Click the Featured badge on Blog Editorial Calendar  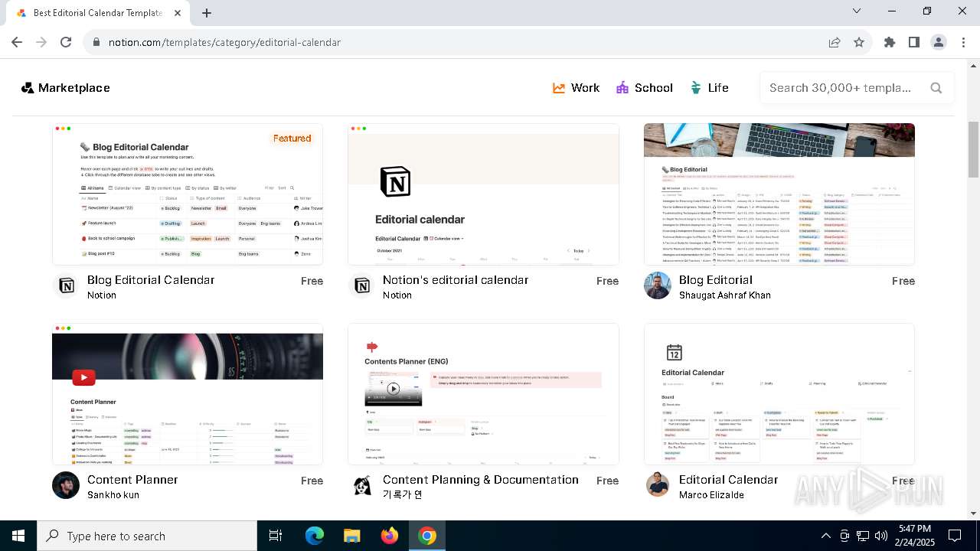pyautogui.click(x=292, y=139)
